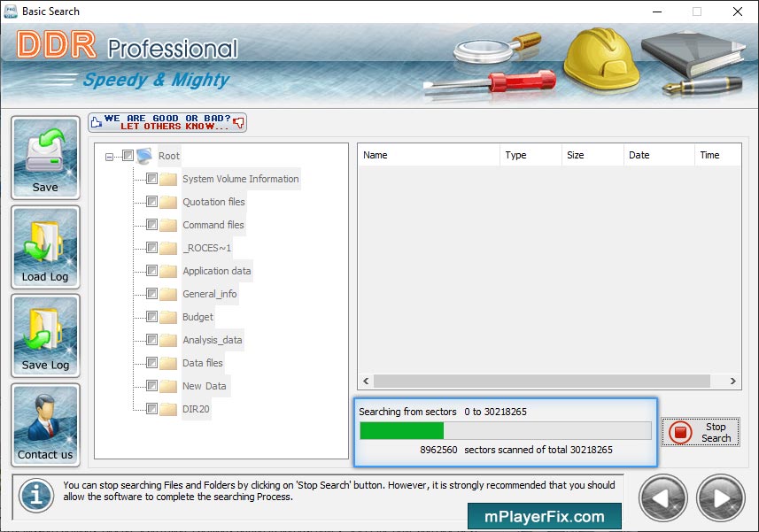This screenshot has height=532, width=759.
Task: Toggle the New Data checkbox
Action: click(x=152, y=385)
